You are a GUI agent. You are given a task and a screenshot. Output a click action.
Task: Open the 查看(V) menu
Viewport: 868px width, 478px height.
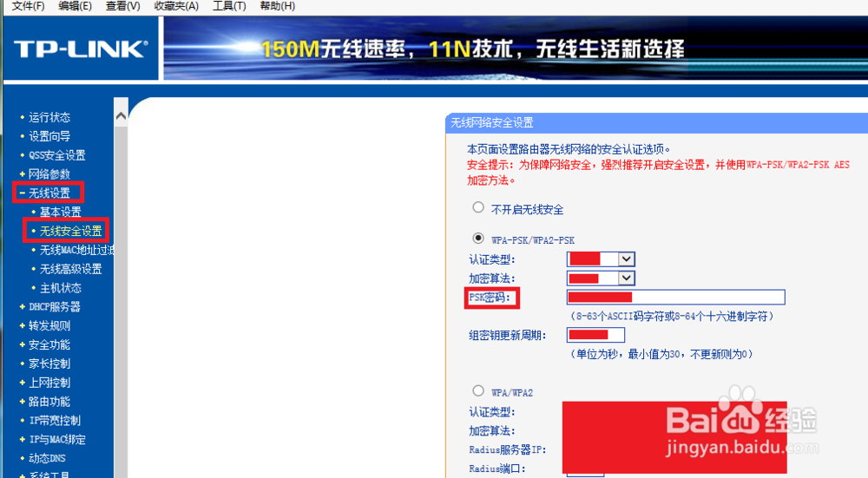pyautogui.click(x=123, y=6)
